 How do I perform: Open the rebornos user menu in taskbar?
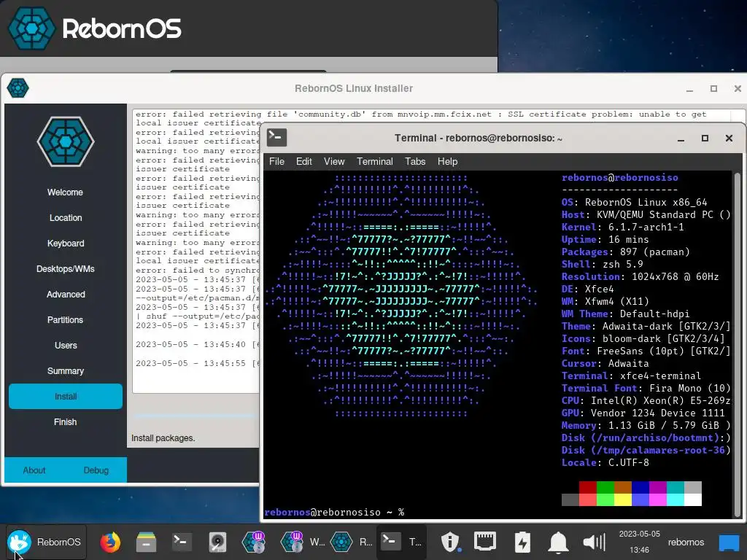tap(686, 542)
